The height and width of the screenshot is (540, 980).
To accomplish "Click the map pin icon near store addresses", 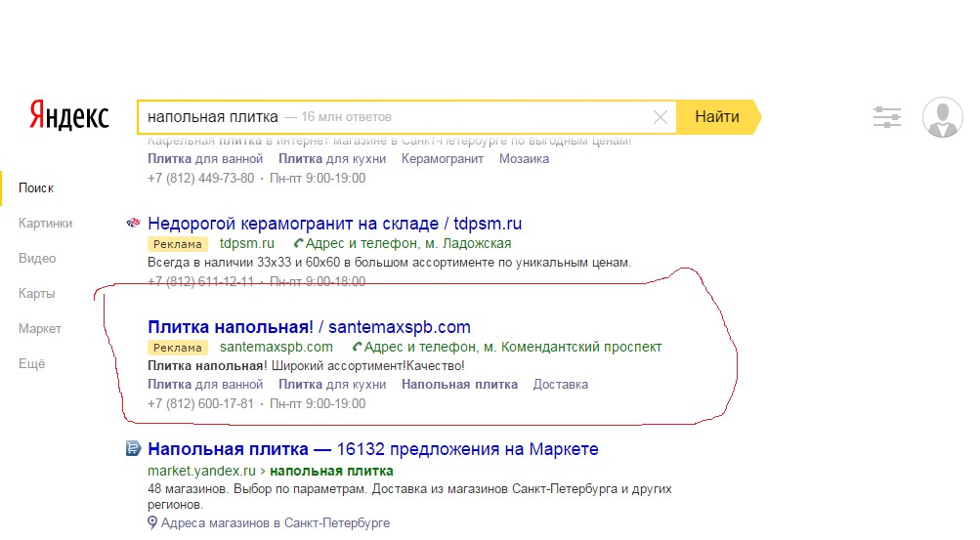I will [152, 523].
